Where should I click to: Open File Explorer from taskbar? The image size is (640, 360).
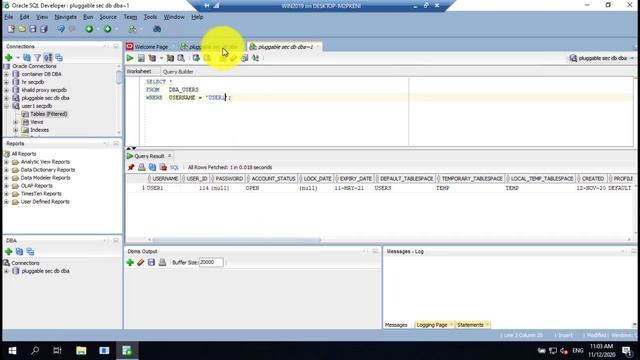pyautogui.click(x=81, y=351)
